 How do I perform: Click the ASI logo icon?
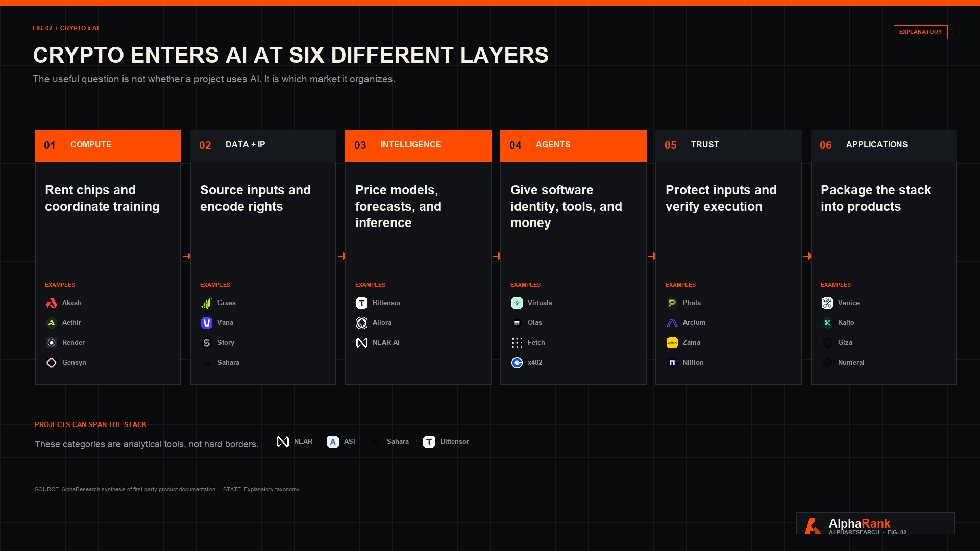333,442
